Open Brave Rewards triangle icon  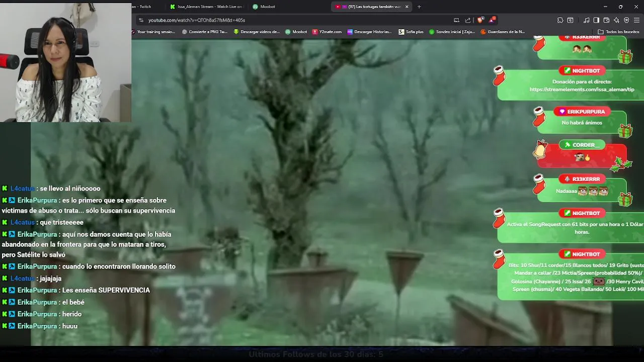click(x=492, y=20)
